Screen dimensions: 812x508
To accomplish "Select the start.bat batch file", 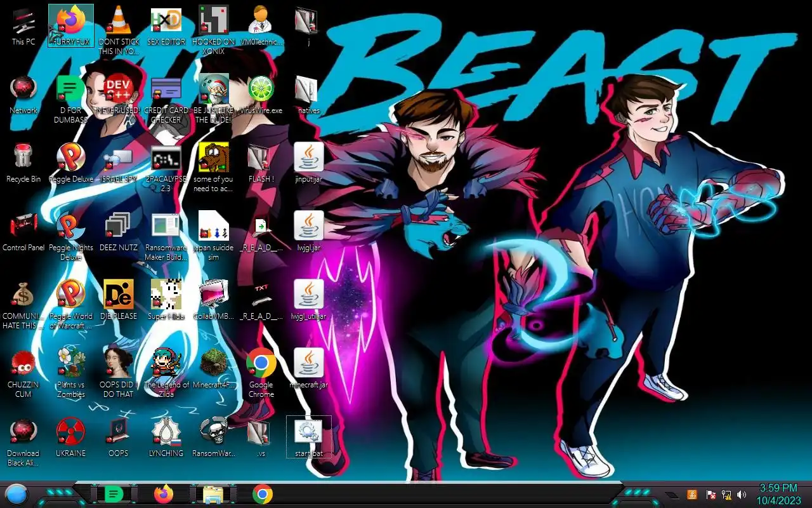I will tap(308, 438).
